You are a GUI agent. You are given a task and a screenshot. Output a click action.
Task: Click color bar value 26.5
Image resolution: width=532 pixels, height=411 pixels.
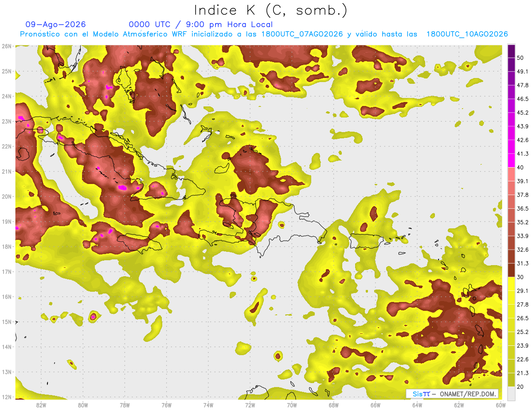pos(522,318)
